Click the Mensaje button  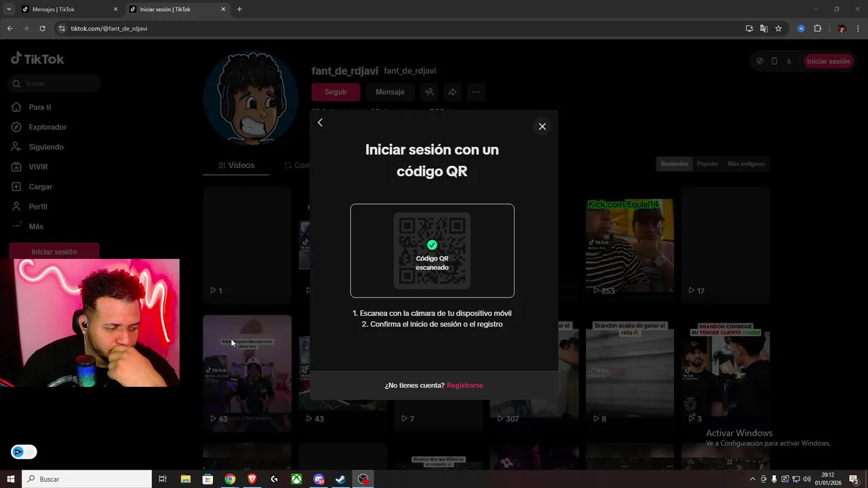(x=390, y=92)
